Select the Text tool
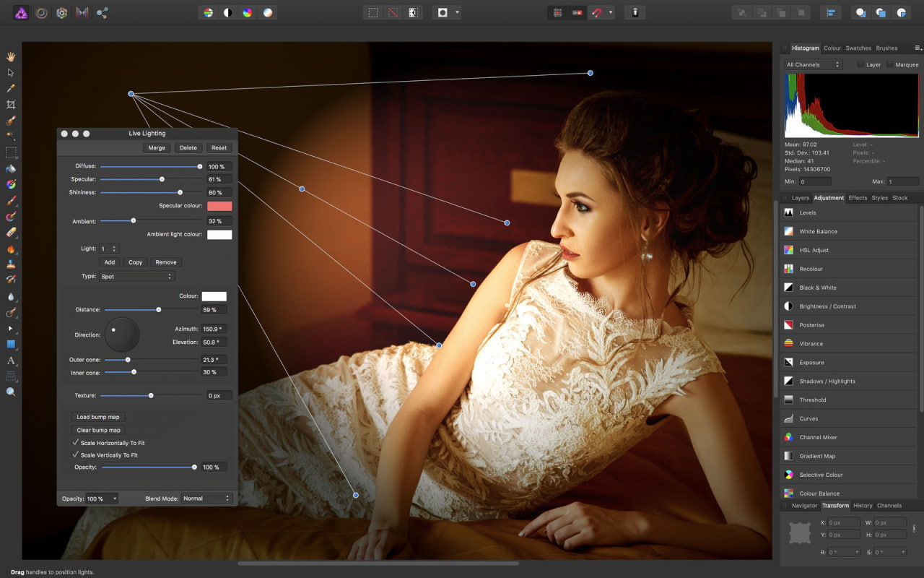The width and height of the screenshot is (924, 578). click(x=10, y=361)
